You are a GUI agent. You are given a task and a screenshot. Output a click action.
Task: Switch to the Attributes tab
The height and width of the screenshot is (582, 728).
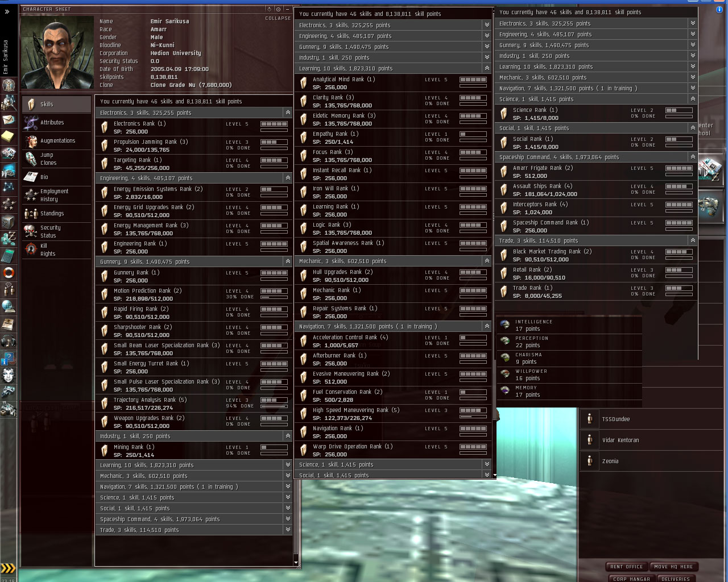56,122
